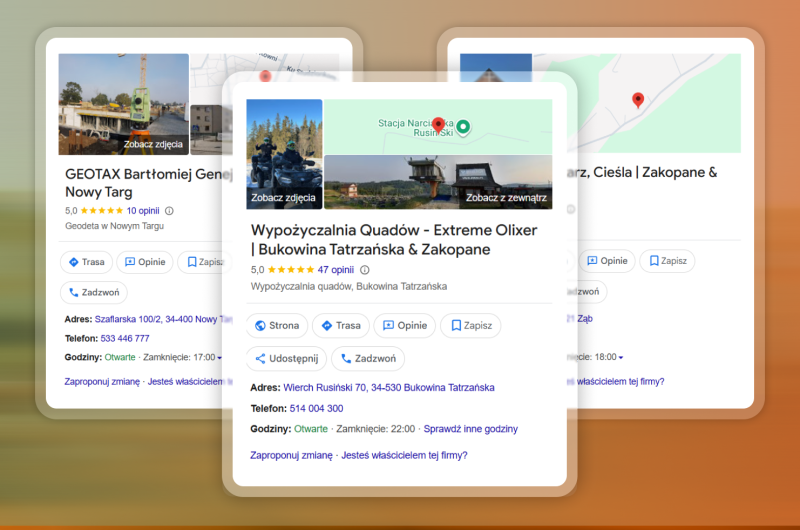Open Zobacz zdjęcia quad photo thumbnail
Screen dimensions: 800x530
284,154
